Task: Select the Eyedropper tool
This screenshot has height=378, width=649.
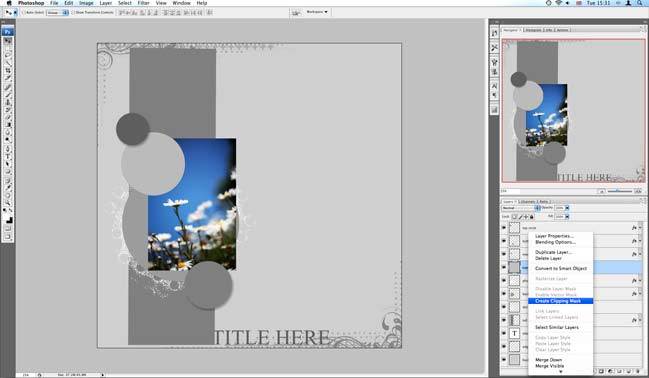Action: point(8,188)
